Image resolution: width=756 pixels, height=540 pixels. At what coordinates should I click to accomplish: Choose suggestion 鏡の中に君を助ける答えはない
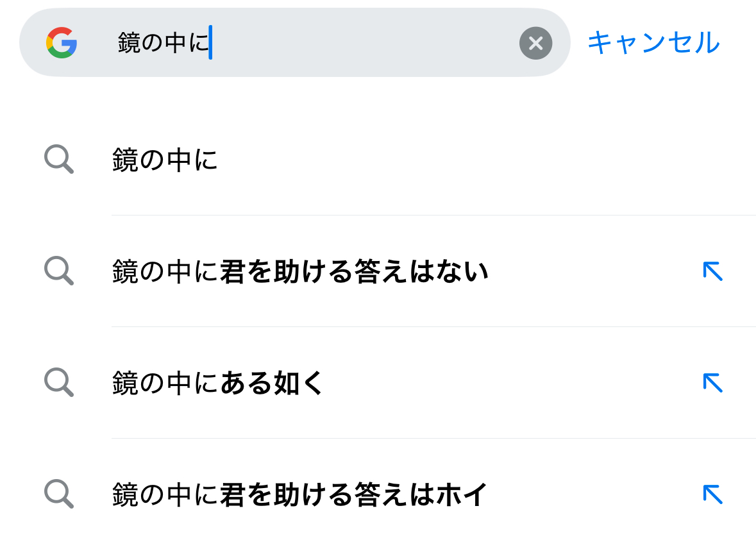point(299,272)
